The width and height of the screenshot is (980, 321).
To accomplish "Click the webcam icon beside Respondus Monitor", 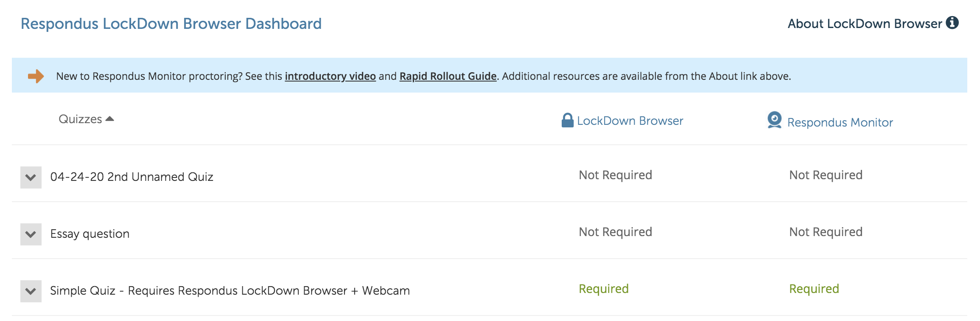I will [x=775, y=121].
